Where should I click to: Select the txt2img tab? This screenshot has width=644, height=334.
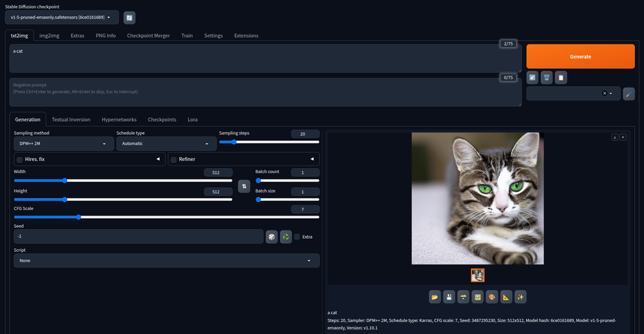[19, 35]
